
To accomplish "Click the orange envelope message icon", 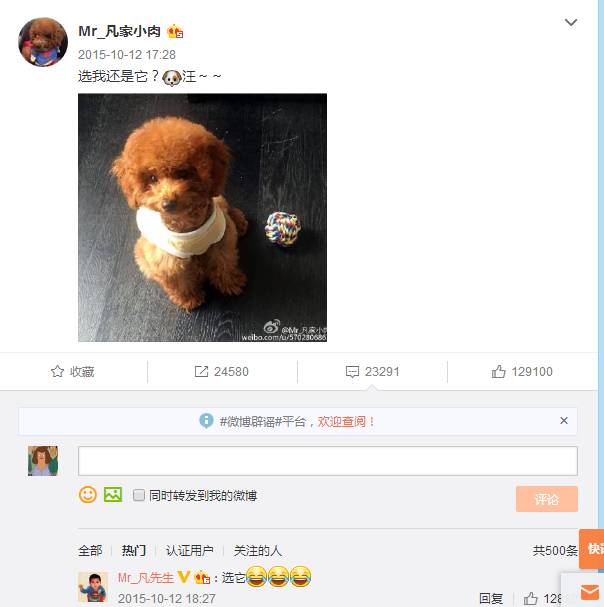I will (x=590, y=592).
